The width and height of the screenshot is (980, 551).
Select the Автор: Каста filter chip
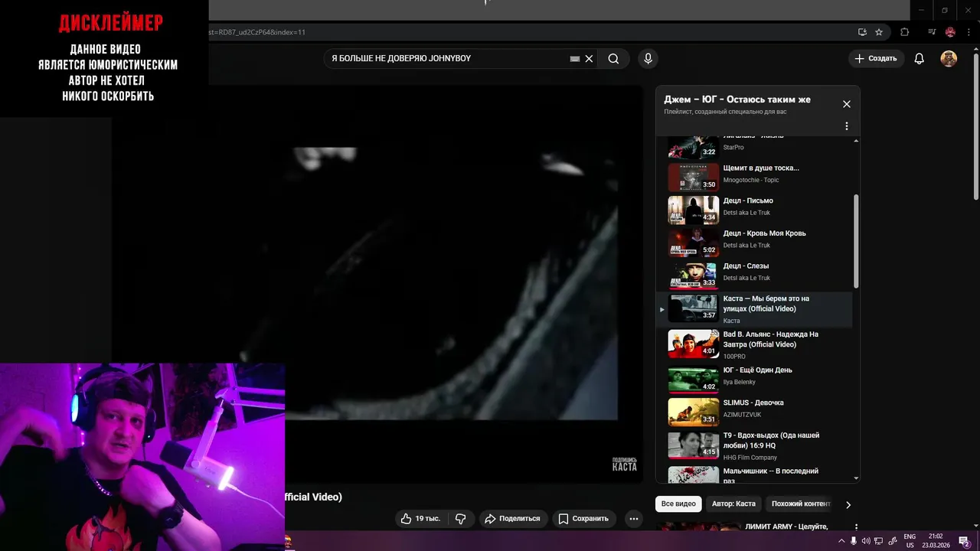tap(733, 504)
